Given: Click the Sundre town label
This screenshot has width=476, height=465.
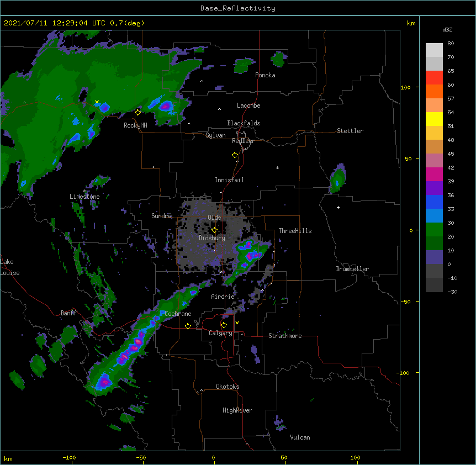Looking at the screenshot, I should pos(161,216).
